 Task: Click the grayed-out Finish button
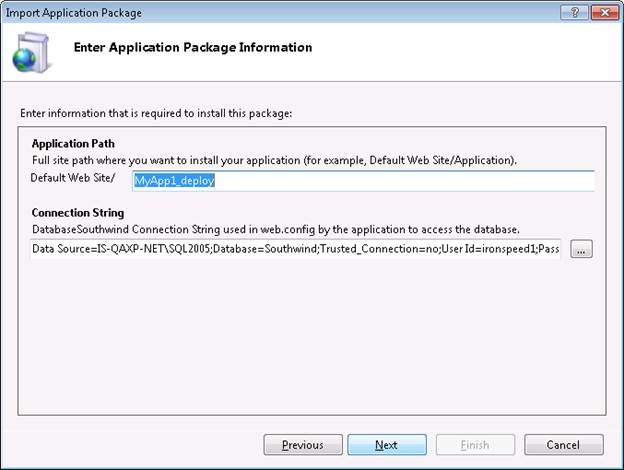click(475, 445)
